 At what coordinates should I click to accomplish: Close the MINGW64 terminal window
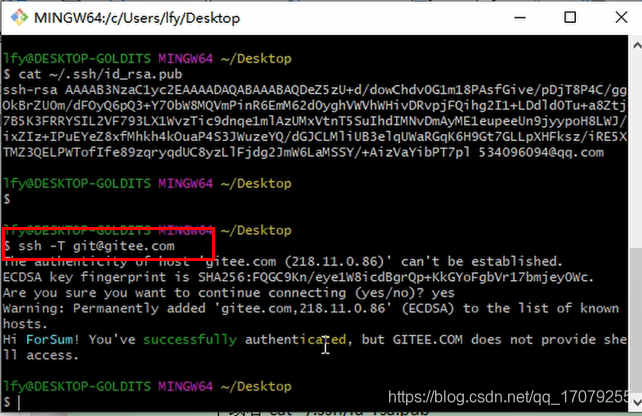tap(621, 18)
